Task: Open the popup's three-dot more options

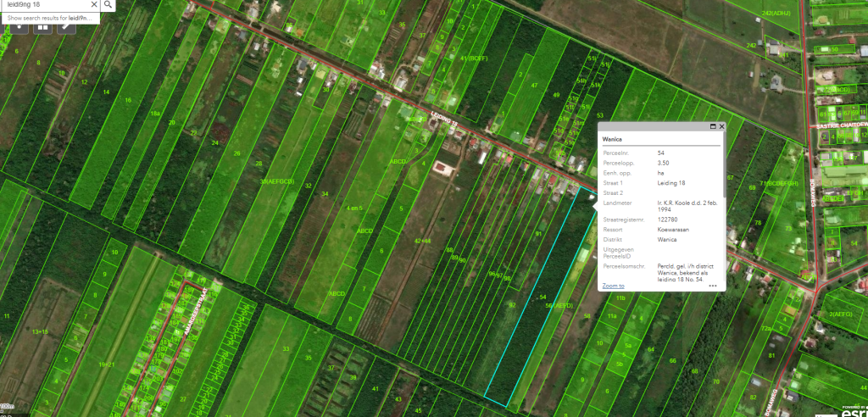Action: tap(713, 286)
